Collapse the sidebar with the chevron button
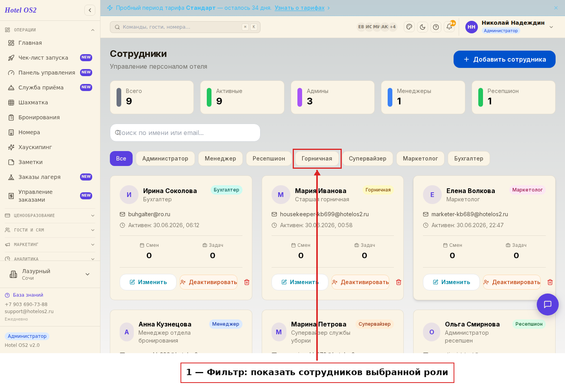Screen dimensions: 565x392 click(x=90, y=10)
